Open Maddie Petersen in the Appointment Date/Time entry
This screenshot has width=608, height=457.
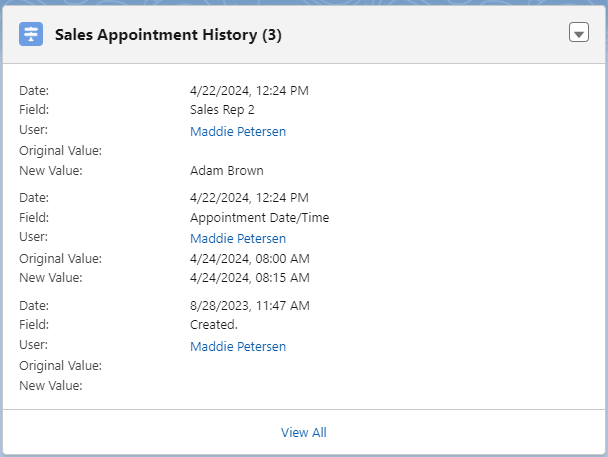coord(238,238)
